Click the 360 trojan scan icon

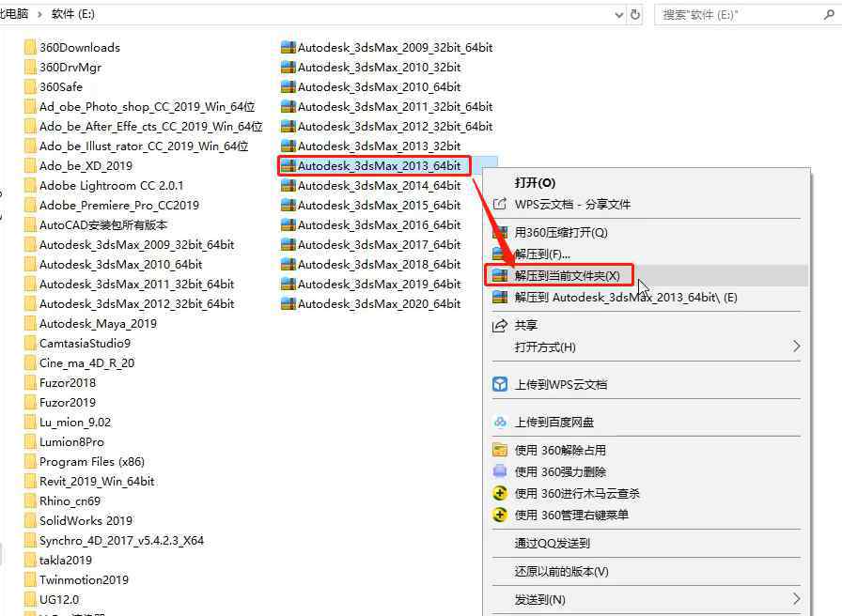[x=500, y=493]
